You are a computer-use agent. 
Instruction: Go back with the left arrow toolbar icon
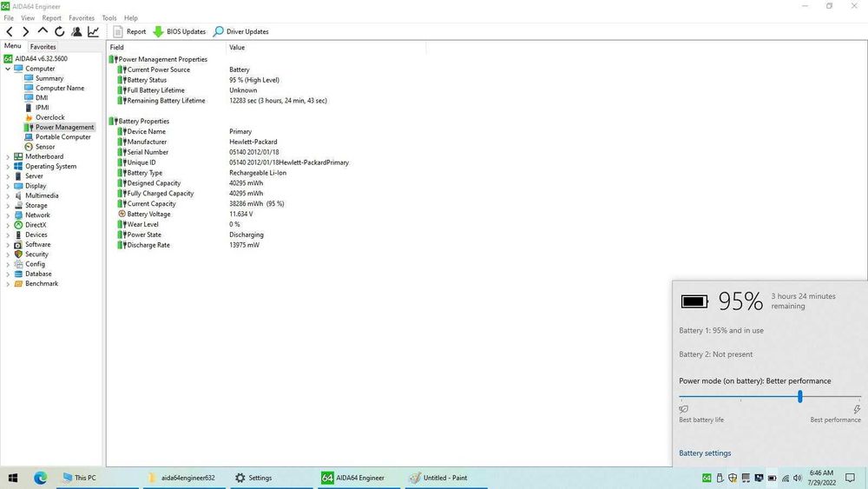pos(10,31)
